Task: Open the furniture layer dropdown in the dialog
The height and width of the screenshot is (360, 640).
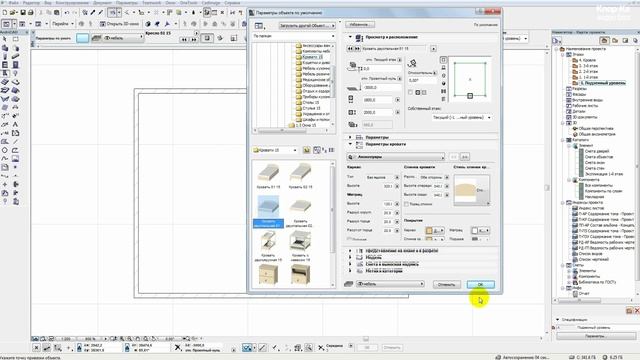Action: [x=390, y=284]
